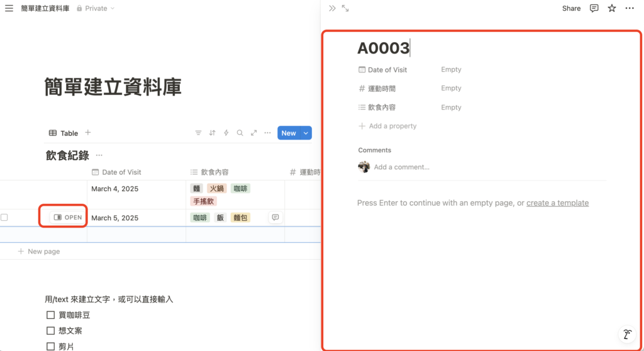Open the comments panel icon
The image size is (644, 351).
[594, 9]
